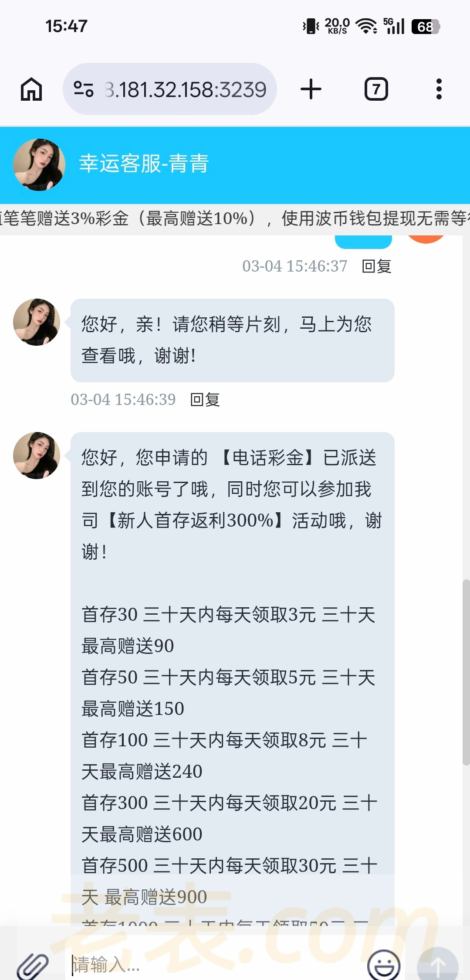Tap header avatar of 幸运客服-青青
The width and height of the screenshot is (470, 980).
click(39, 165)
